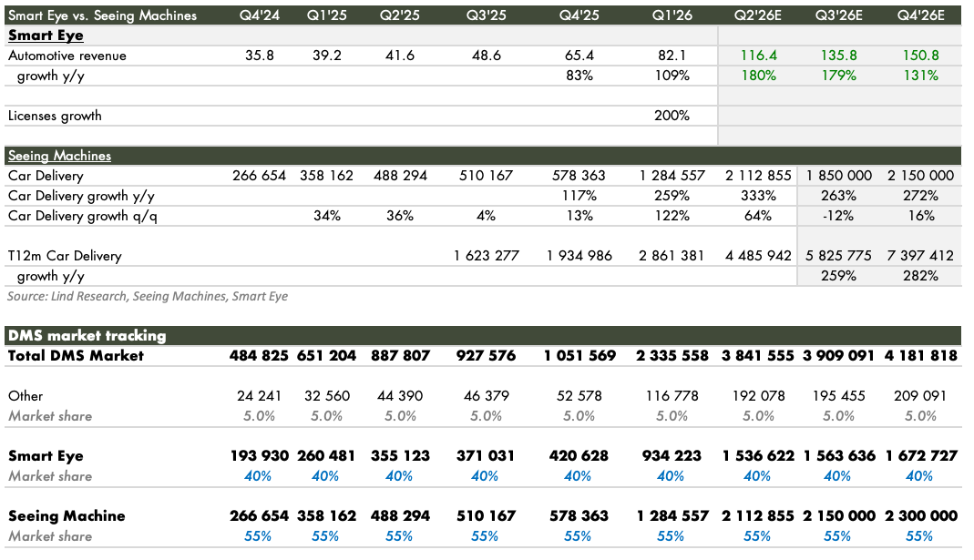The width and height of the screenshot is (974, 560).
Task: Click the green estimate 150.8
Action: 920,56
